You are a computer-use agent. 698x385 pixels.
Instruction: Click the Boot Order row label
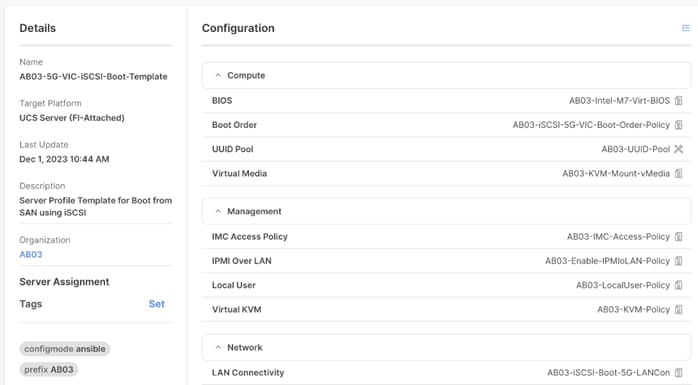[234, 125]
